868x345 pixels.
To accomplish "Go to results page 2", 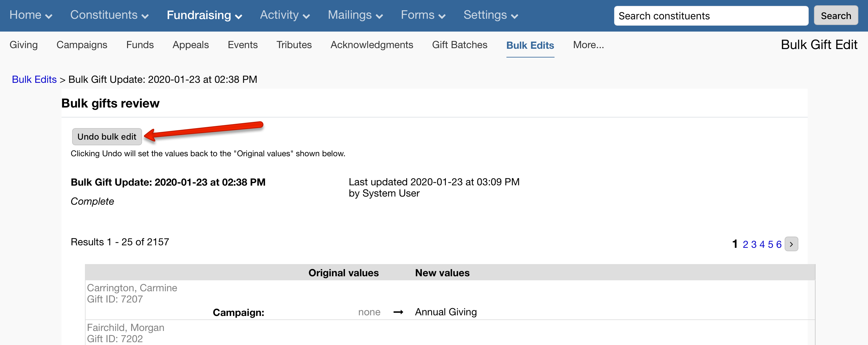I will coord(745,244).
